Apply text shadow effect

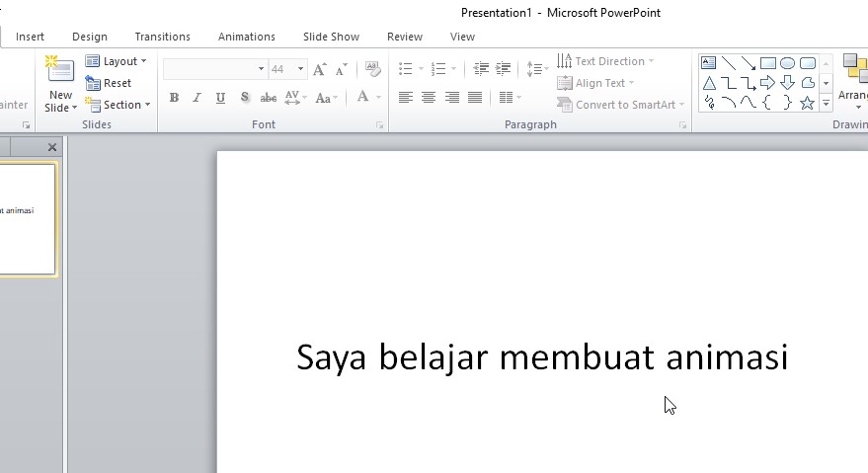[244, 98]
